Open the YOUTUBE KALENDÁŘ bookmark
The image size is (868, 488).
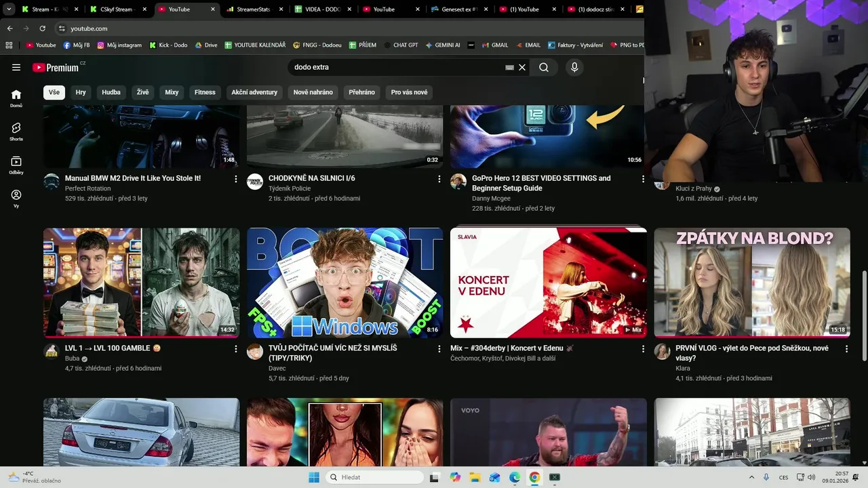(x=254, y=45)
